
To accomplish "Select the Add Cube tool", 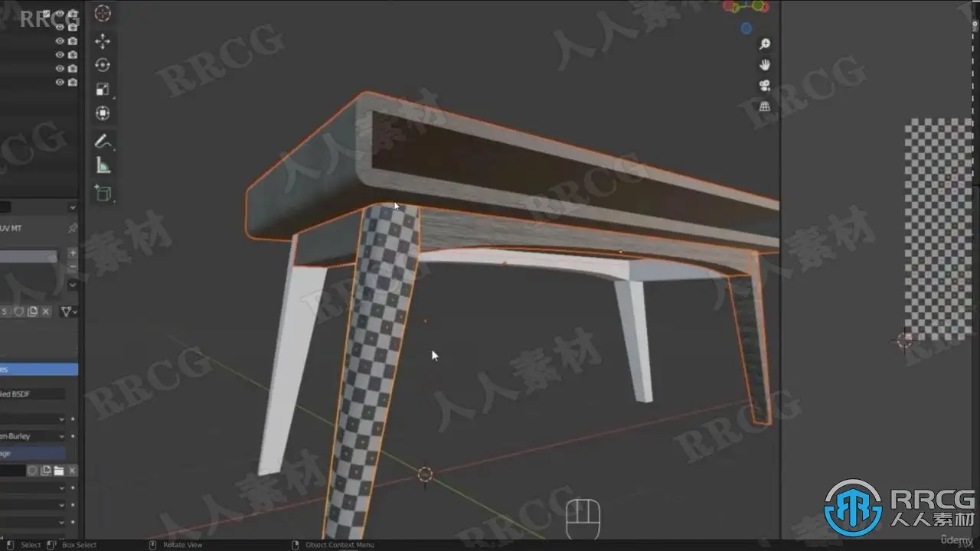I will point(103,194).
